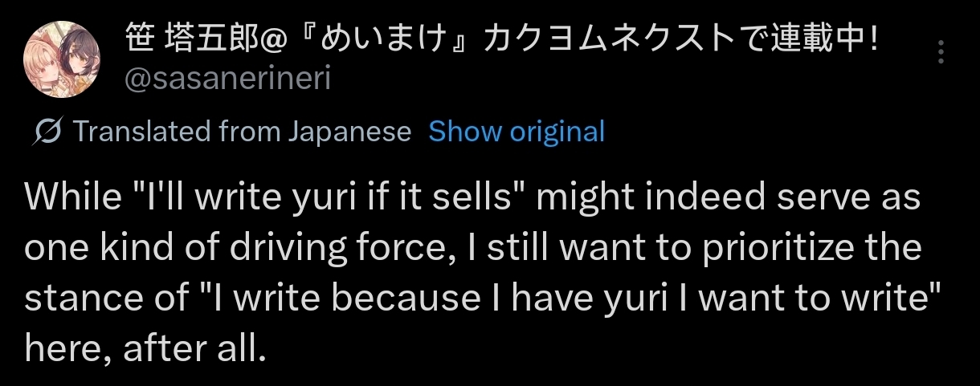This screenshot has width=980, height=386.
Task: Open the @sasanerineri handle
Action: click(229, 79)
